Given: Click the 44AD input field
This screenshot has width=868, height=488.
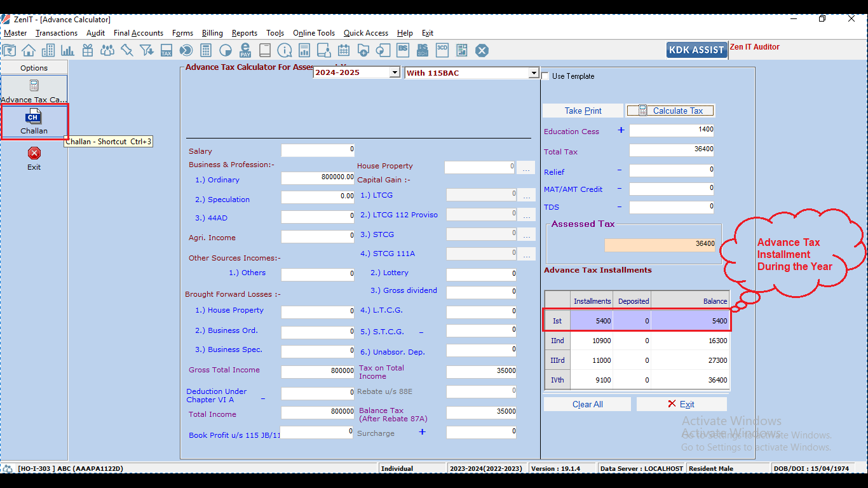Looking at the screenshot, I should pos(318,217).
